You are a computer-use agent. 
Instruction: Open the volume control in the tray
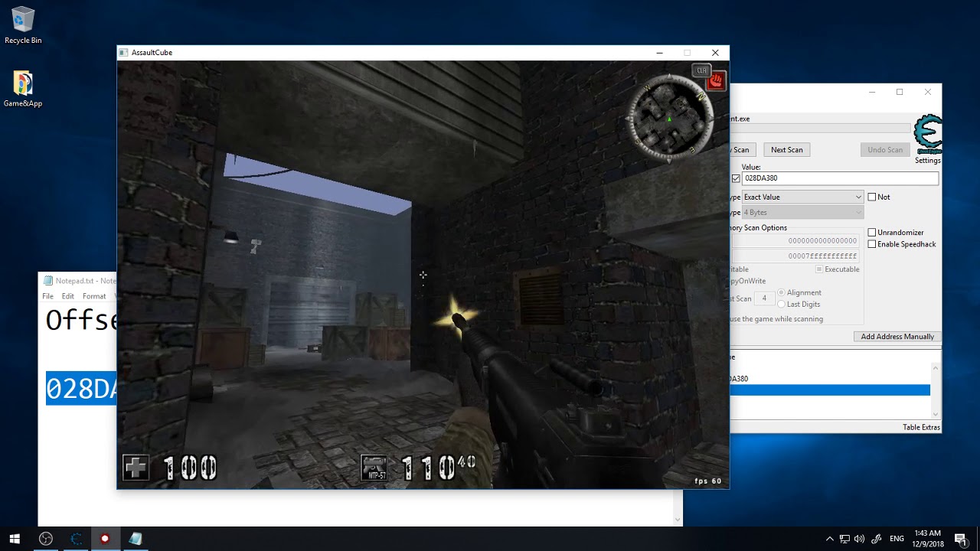[859, 539]
